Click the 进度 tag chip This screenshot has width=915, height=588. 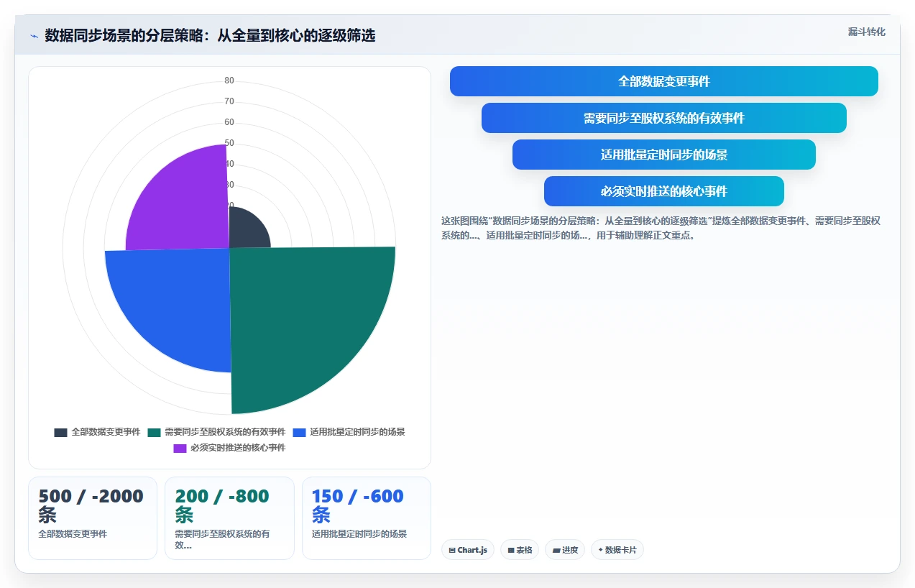click(x=565, y=550)
